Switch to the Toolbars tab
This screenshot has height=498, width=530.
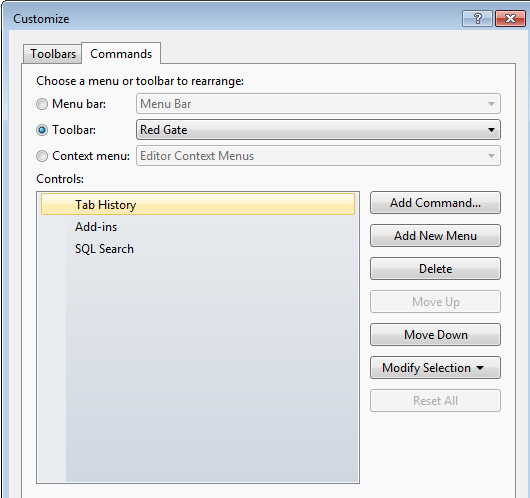[x=53, y=54]
